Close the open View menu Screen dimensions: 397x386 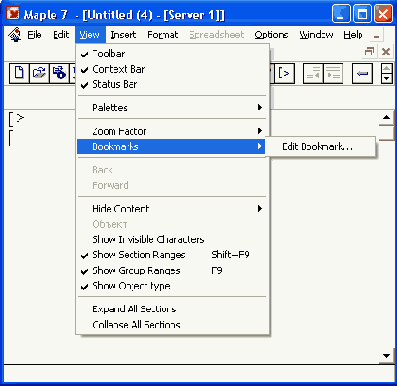[x=90, y=35]
